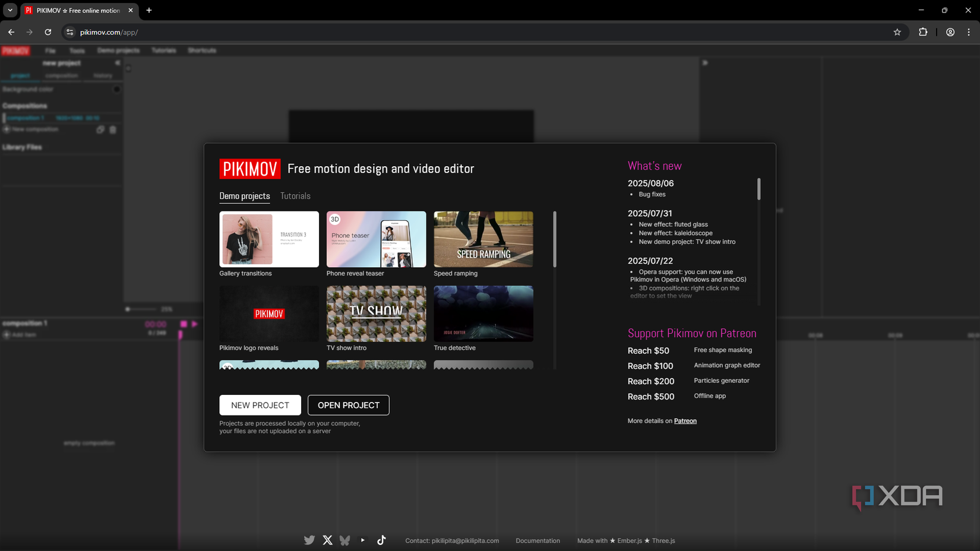Open Gallery transitions demo thumbnail
The height and width of the screenshot is (551, 980).
[x=269, y=239]
